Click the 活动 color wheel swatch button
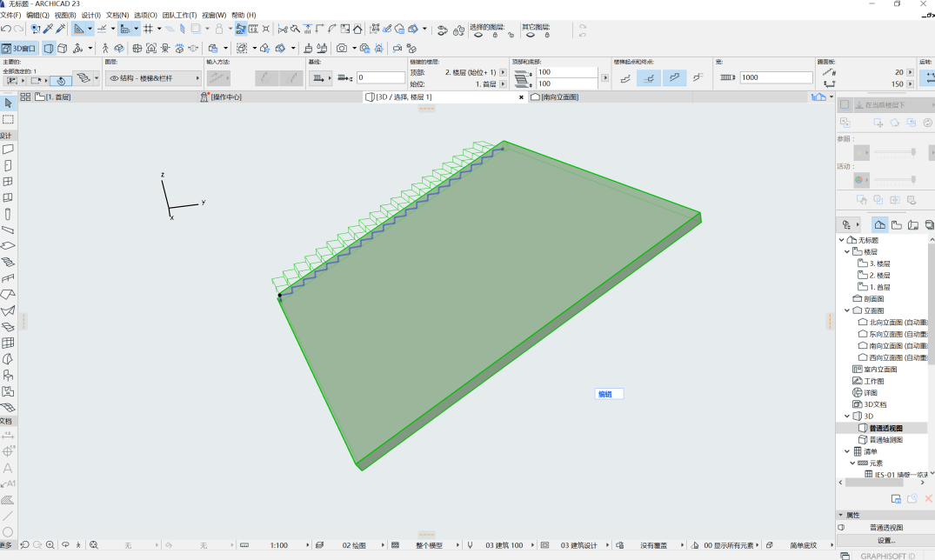 click(x=862, y=179)
